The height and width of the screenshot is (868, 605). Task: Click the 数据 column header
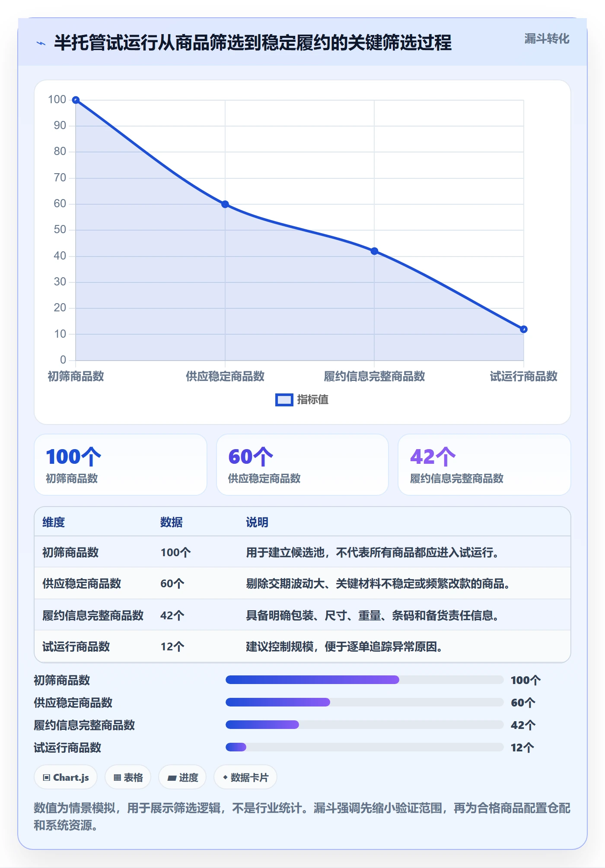172,523
